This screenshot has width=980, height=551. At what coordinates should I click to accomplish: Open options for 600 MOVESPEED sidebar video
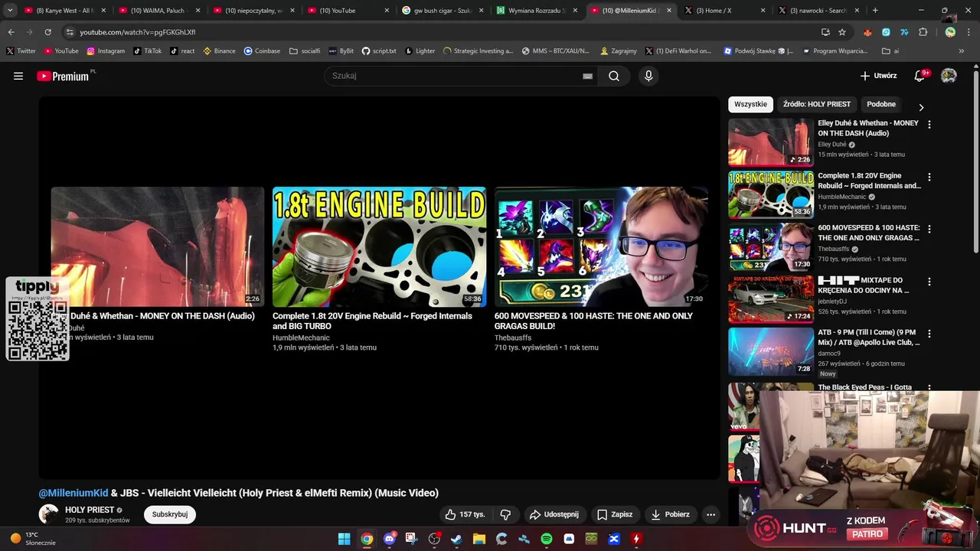pyautogui.click(x=929, y=229)
